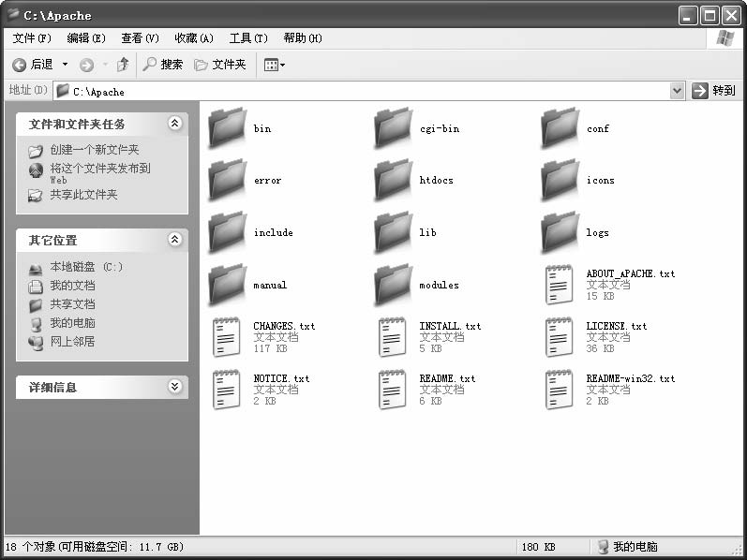Screen dimensions: 747x560
Task: Click the CHANGES.txt file name text
Action: 284,326
